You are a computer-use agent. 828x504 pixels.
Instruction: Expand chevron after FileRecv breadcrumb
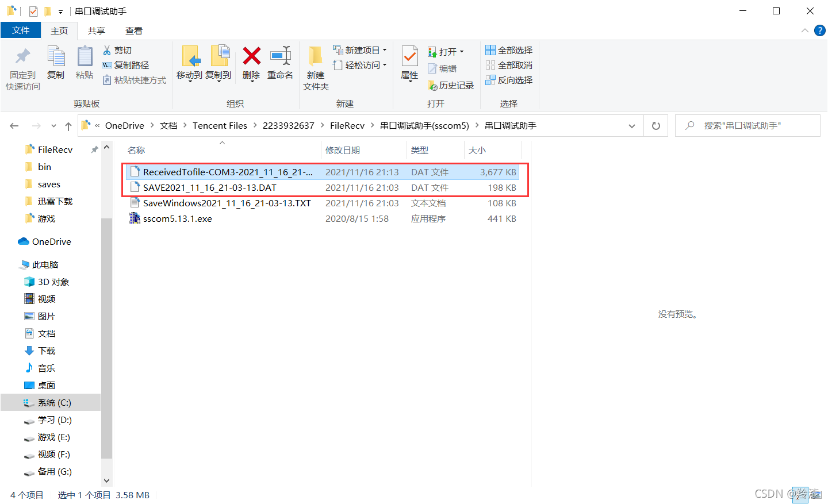(x=372, y=125)
